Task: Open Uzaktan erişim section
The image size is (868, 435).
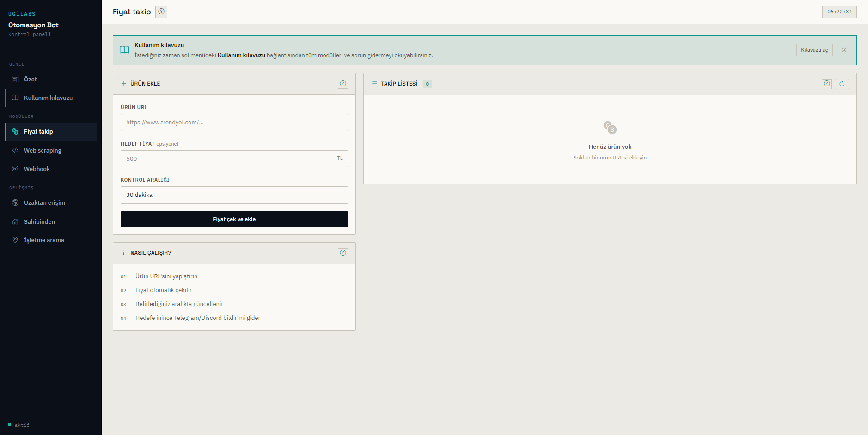Action: [51, 202]
